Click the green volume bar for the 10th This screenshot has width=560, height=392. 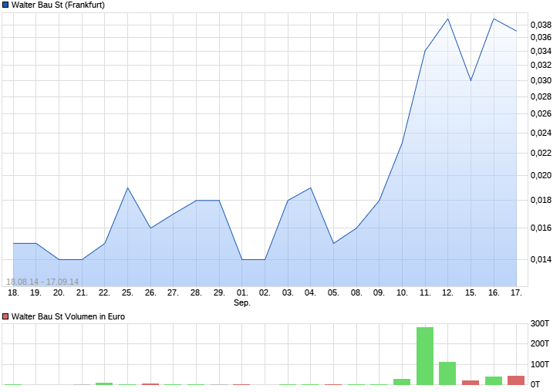(402, 382)
